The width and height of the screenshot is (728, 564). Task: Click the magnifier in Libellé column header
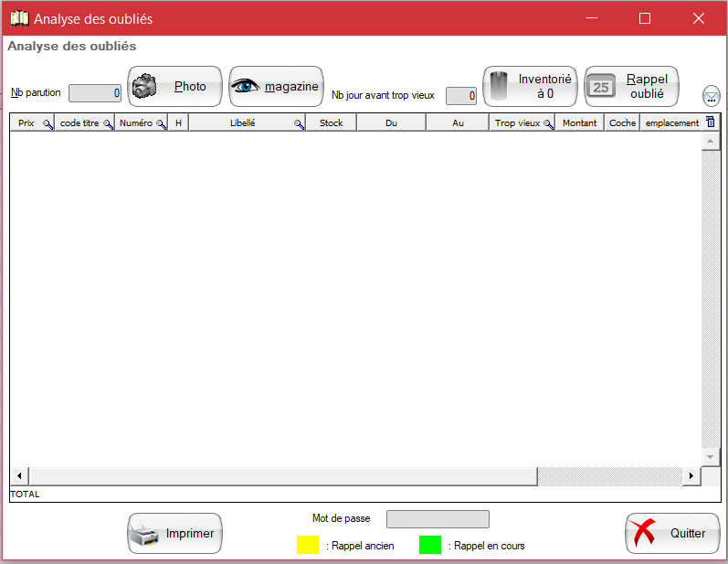299,123
